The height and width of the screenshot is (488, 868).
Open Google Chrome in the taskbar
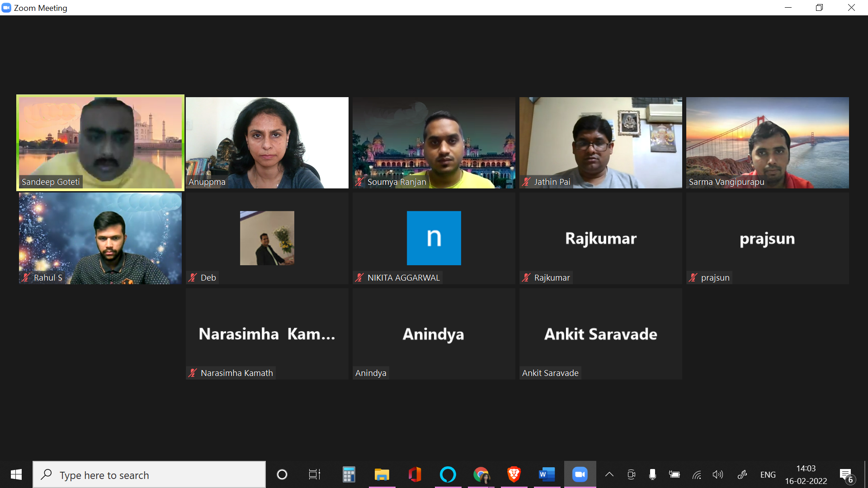[481, 474]
